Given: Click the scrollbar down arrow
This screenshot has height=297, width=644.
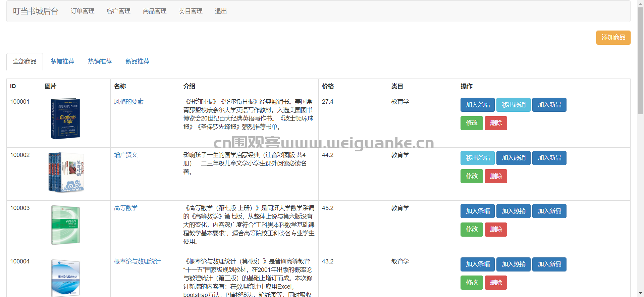Looking at the screenshot, I should click(640, 293).
